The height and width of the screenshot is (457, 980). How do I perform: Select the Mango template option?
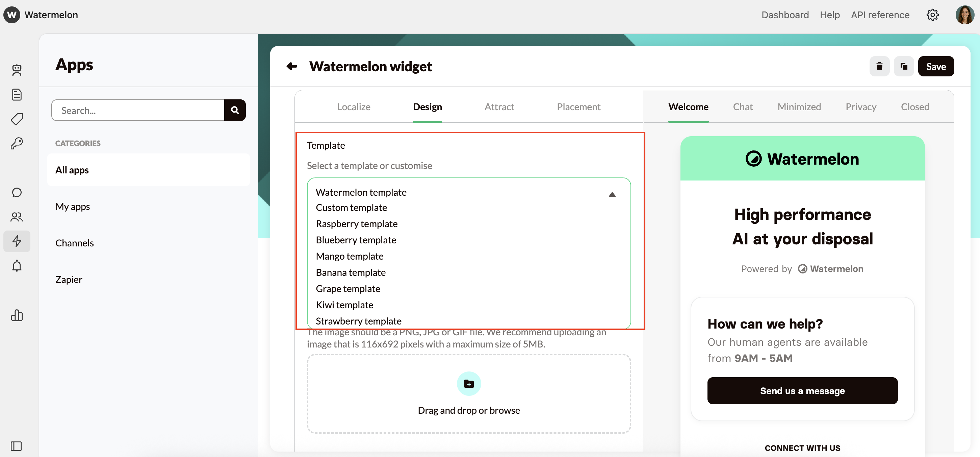349,256
